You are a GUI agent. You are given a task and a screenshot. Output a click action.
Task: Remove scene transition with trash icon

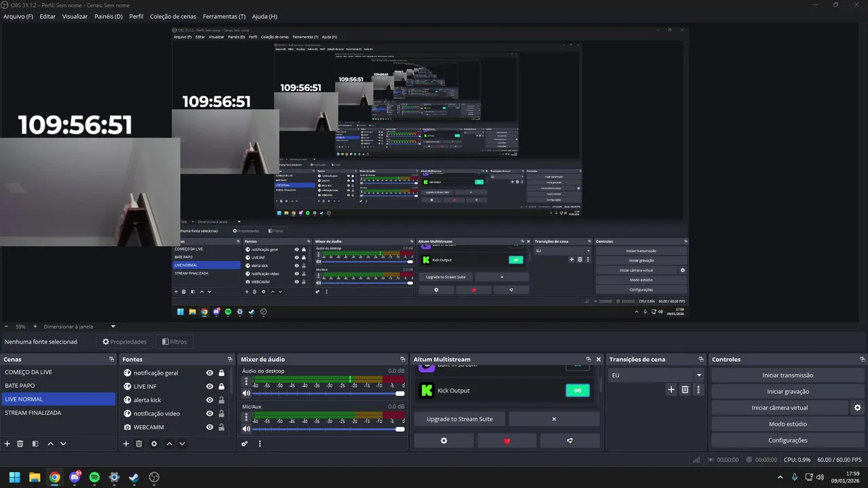[685, 390]
